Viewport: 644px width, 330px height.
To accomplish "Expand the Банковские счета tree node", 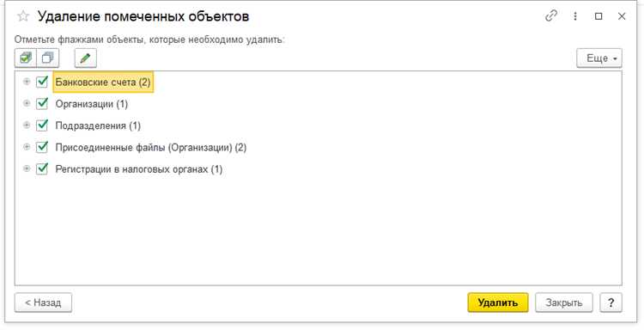I will (x=27, y=82).
